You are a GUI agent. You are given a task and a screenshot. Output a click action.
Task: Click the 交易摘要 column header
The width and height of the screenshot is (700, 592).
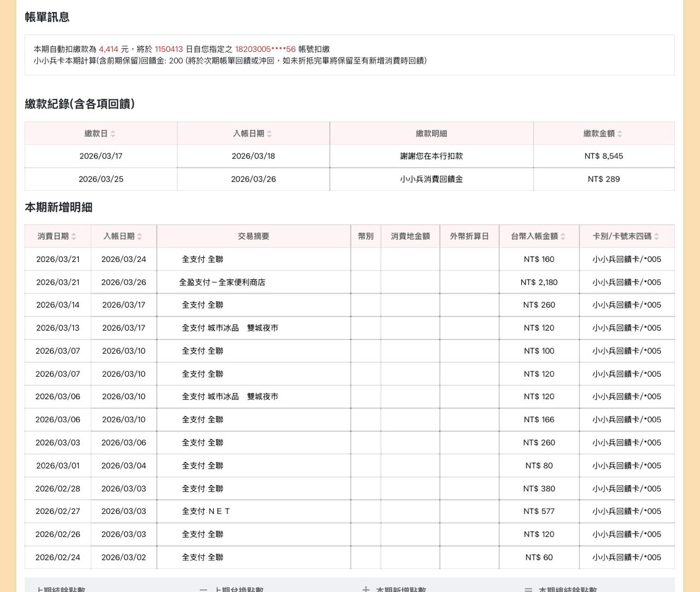coord(253,236)
